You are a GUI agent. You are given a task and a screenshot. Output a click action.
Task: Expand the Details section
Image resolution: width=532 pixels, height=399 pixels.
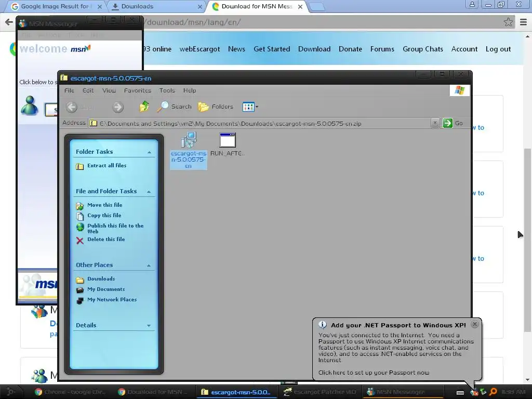pos(149,325)
